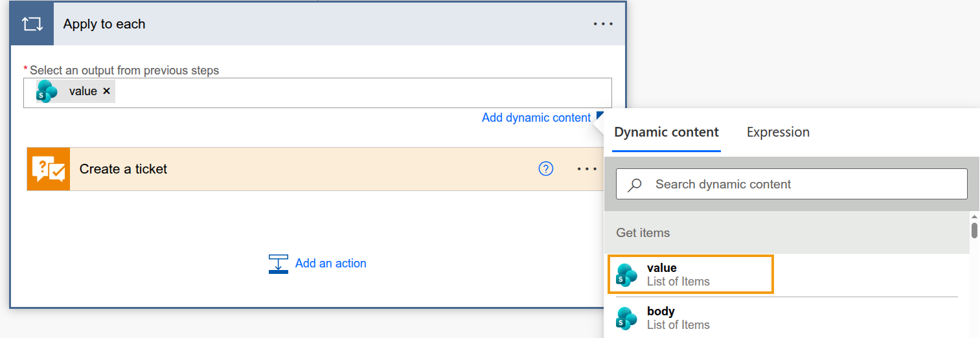Viewport: 980px width, 338px height.
Task: Click the dynamic content scrollbar thumb
Action: pyautogui.click(x=974, y=231)
